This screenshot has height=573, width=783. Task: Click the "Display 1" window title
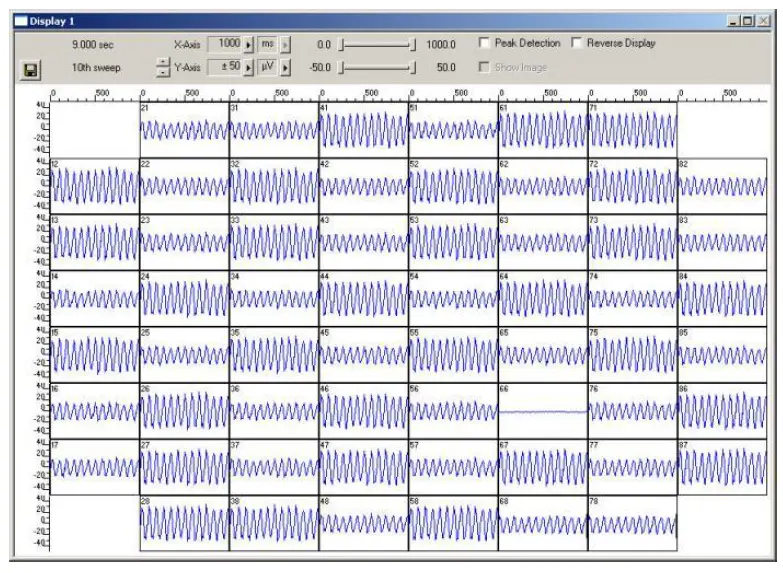(52, 21)
